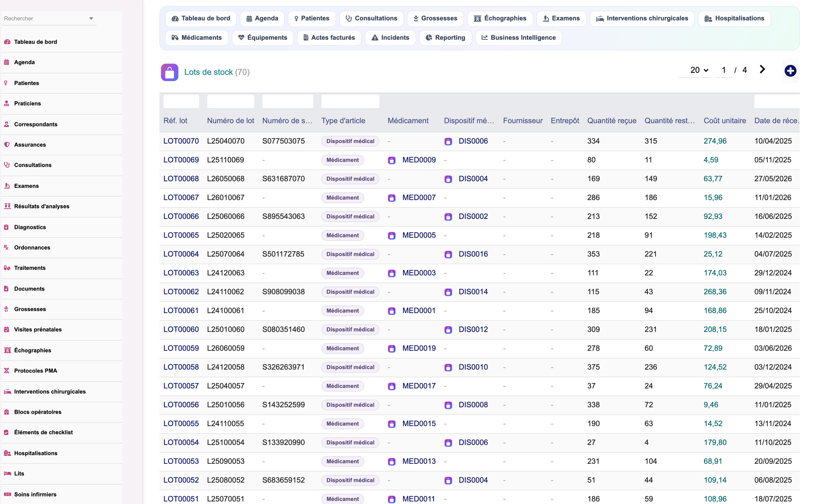Click the Réf. lot filter input
This screenshot has height=504, width=815.
[x=181, y=102]
